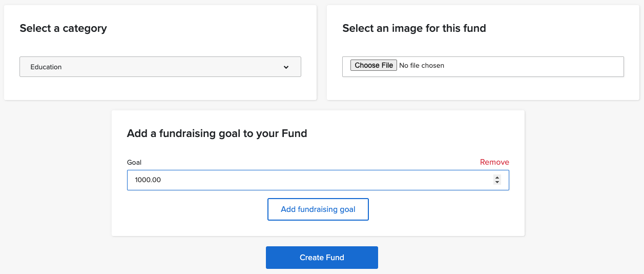This screenshot has width=644, height=274.
Task: Remove the fundraising goal
Action: point(494,162)
